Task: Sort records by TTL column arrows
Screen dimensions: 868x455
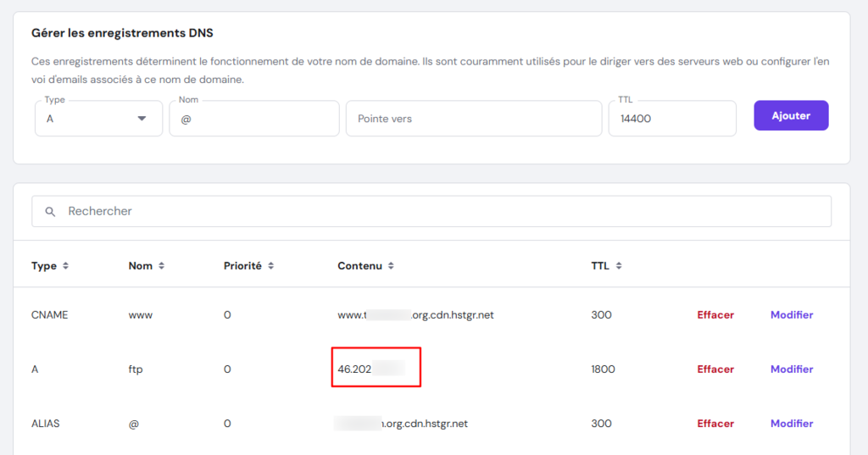Action: coord(619,266)
